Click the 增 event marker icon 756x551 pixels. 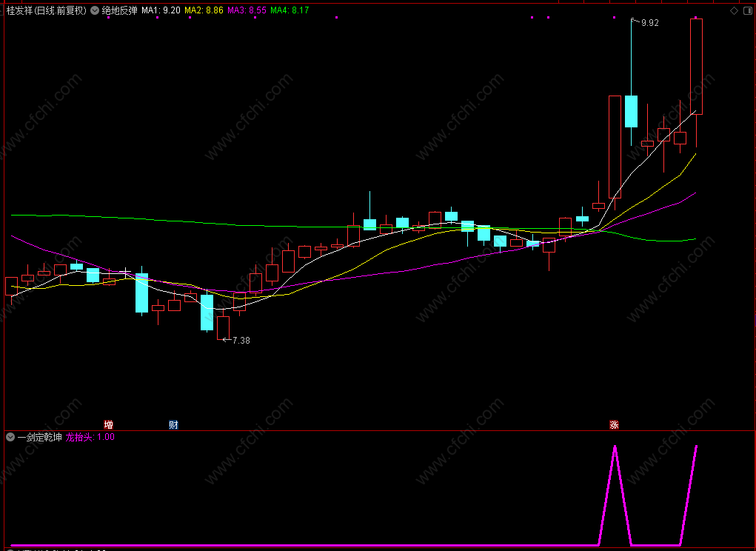109,424
